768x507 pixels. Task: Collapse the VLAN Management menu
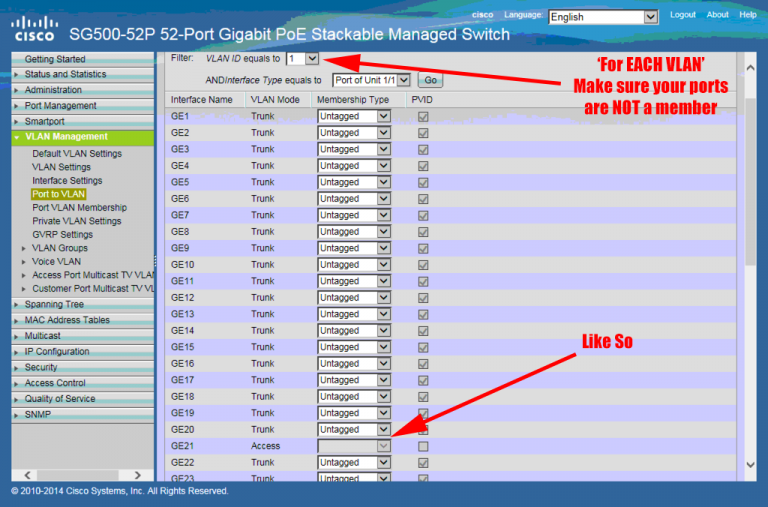pyautogui.click(x=82, y=137)
